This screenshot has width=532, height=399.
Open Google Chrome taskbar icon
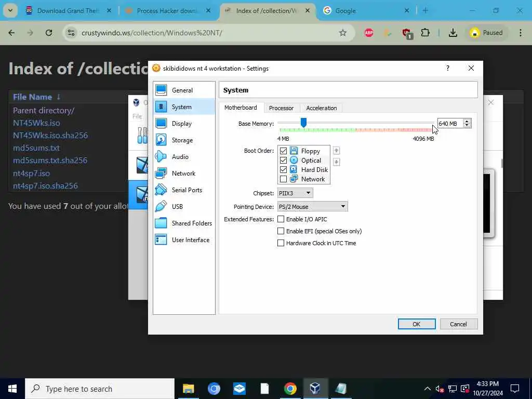[290, 388]
